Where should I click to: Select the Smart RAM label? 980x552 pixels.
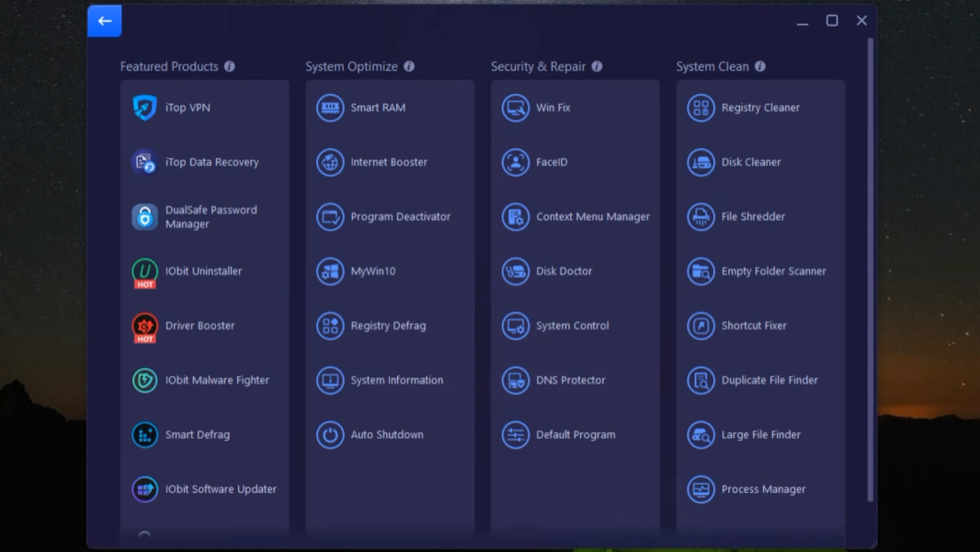coord(378,108)
